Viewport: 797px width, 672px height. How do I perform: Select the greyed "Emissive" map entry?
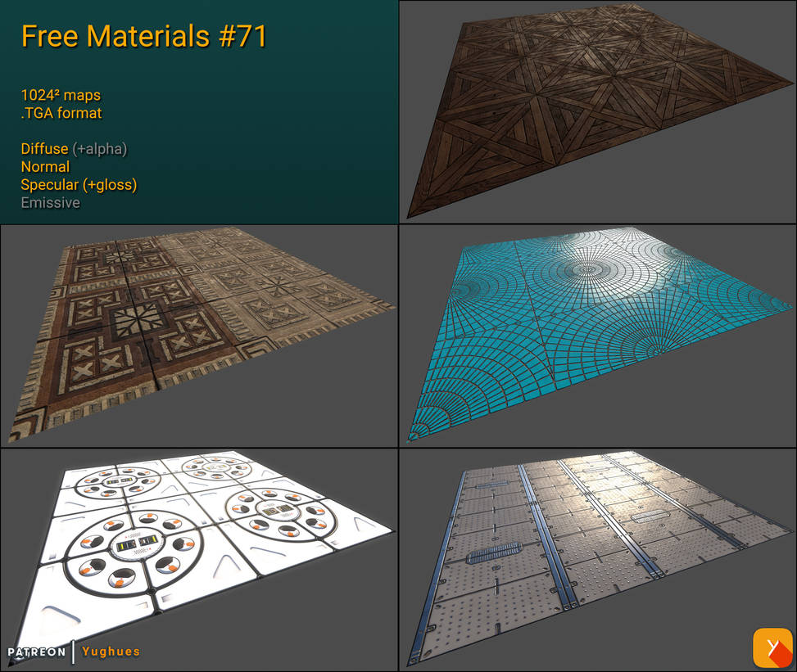[51, 203]
